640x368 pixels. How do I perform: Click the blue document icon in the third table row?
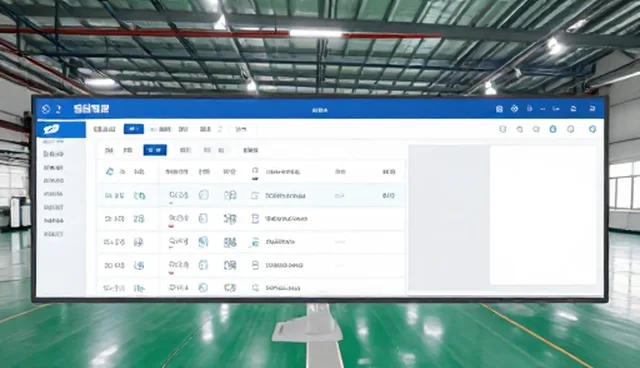[203, 242]
